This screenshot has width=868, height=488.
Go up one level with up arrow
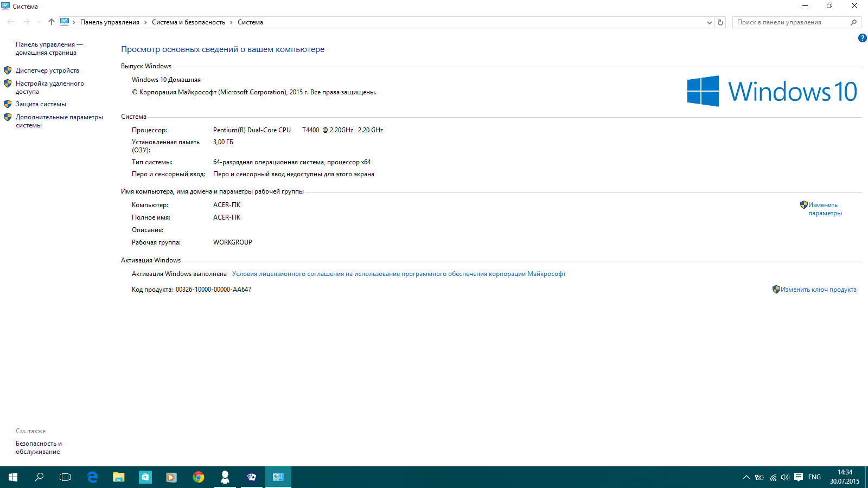click(x=52, y=22)
